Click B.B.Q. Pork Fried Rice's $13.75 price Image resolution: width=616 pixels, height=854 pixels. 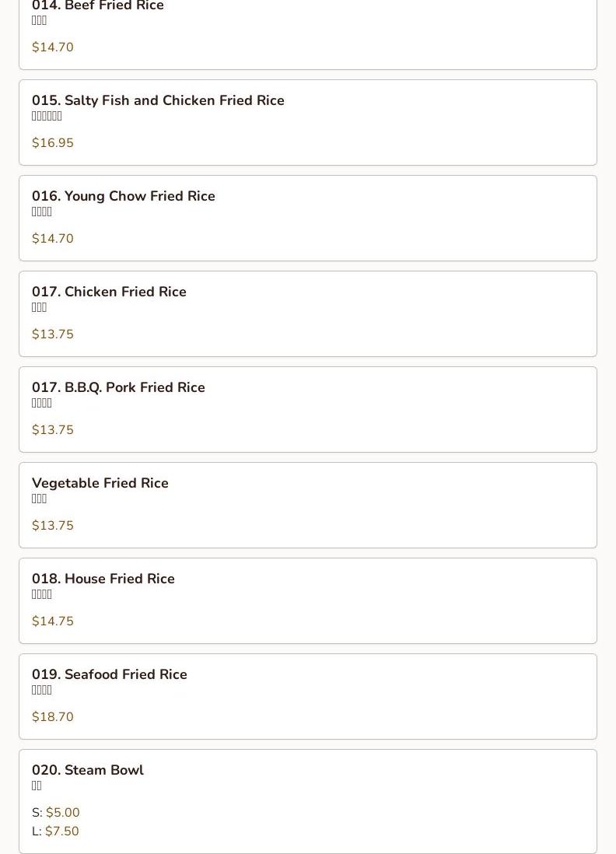pos(53,430)
